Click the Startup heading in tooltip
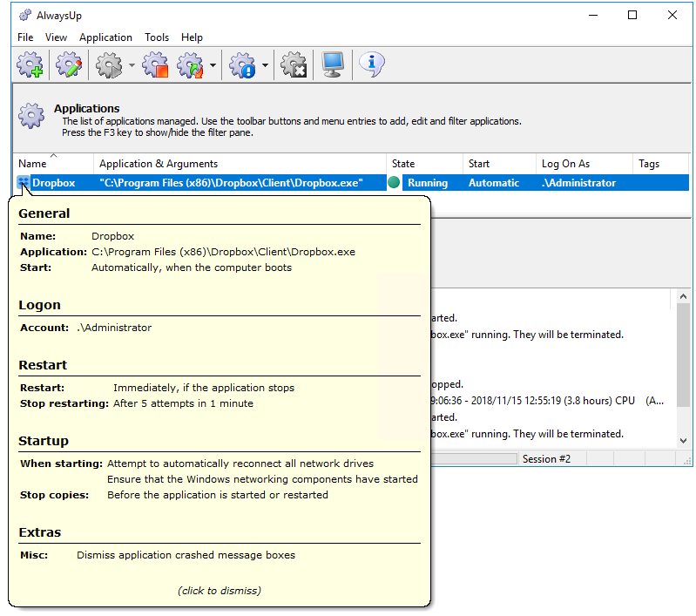Image resolution: width=696 pixels, height=616 pixels. (x=44, y=441)
